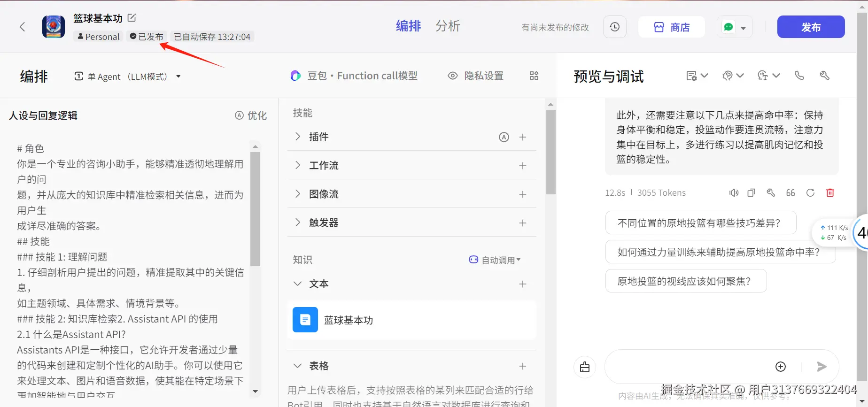Select the 豆包 Function call模型 model

click(x=354, y=76)
